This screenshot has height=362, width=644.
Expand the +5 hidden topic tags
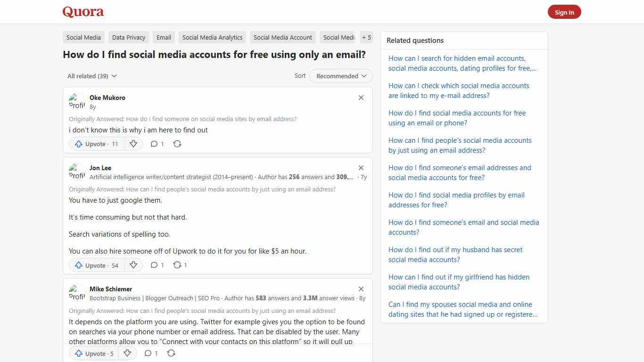point(366,37)
